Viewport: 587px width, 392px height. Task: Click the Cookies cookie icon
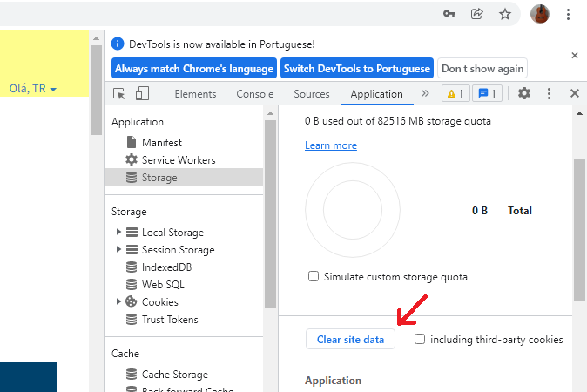131,301
